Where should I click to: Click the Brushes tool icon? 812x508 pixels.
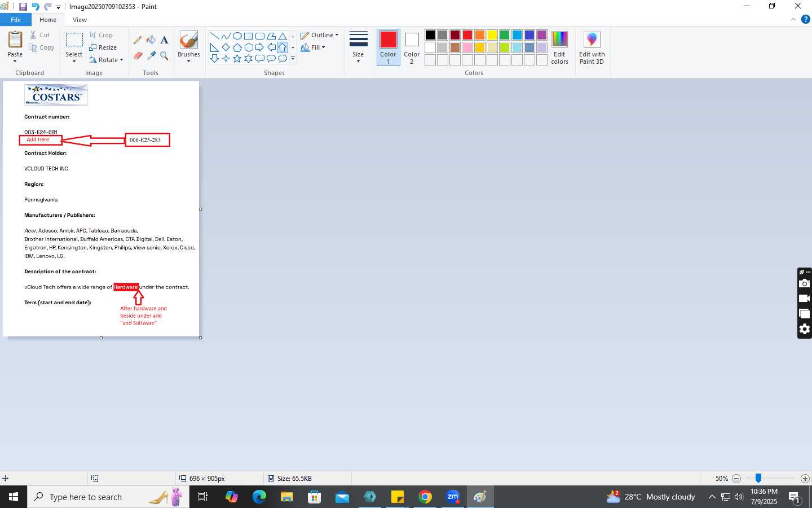point(188,40)
